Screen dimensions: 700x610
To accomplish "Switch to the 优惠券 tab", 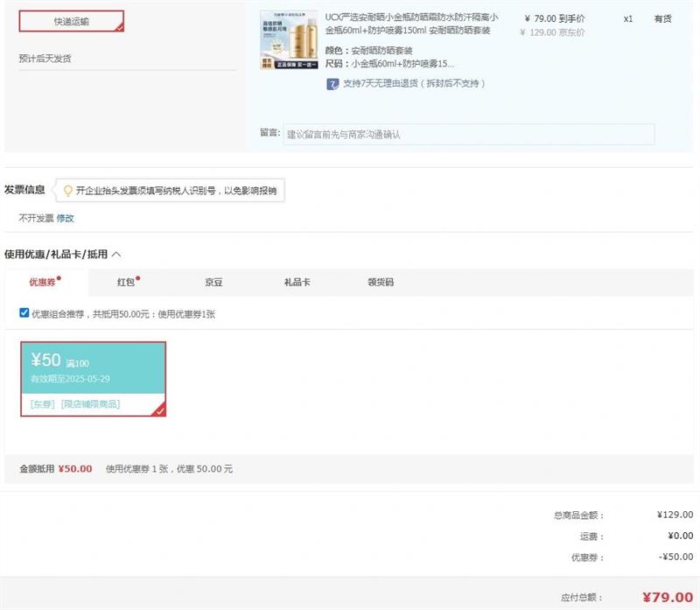I will coord(42,283).
